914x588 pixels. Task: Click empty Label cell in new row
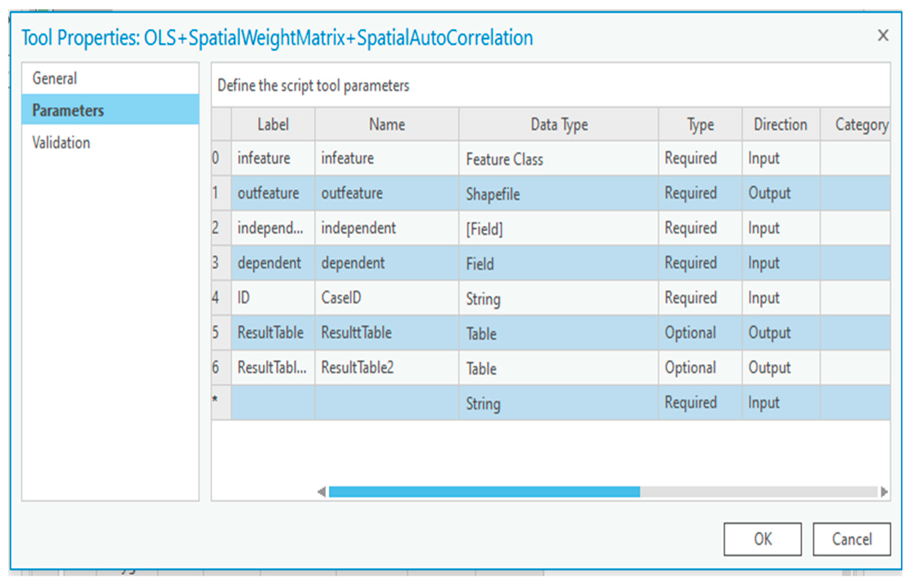pos(273,403)
